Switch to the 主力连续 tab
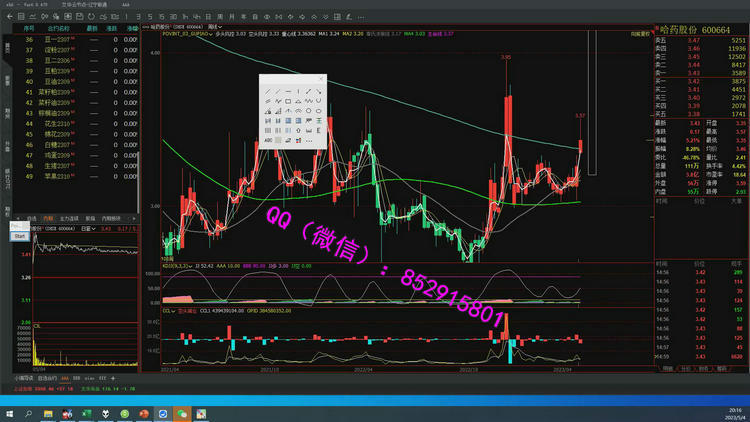This screenshot has width=750, height=422. (69, 218)
